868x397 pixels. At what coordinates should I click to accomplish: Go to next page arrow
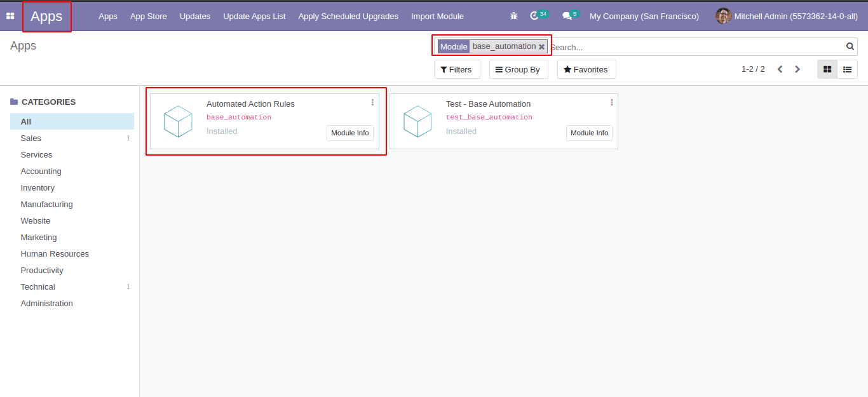click(x=797, y=69)
